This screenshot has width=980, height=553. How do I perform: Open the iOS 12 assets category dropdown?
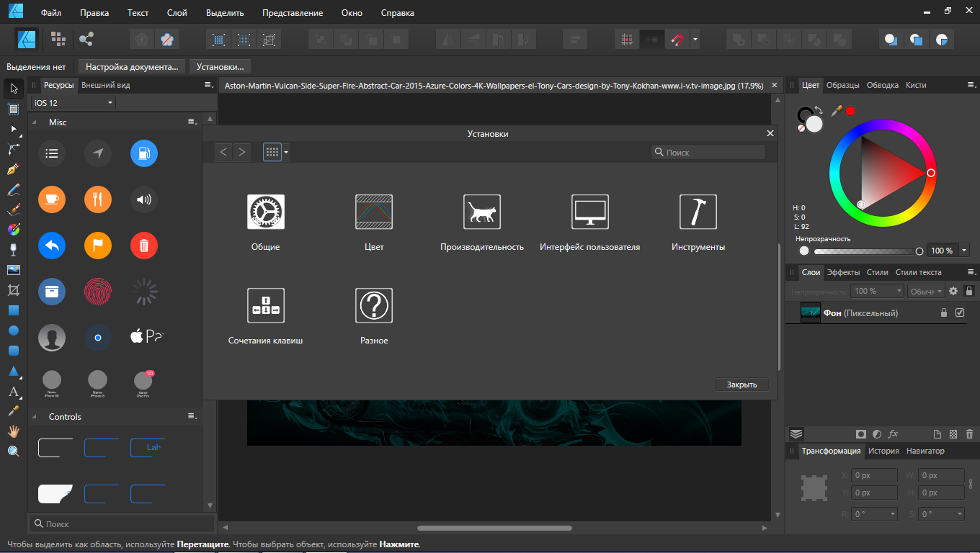(x=73, y=103)
